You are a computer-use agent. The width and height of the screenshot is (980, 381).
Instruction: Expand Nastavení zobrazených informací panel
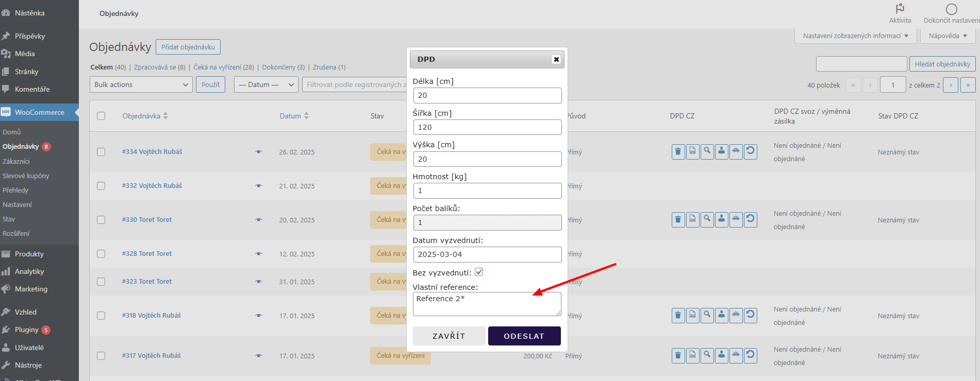point(856,36)
